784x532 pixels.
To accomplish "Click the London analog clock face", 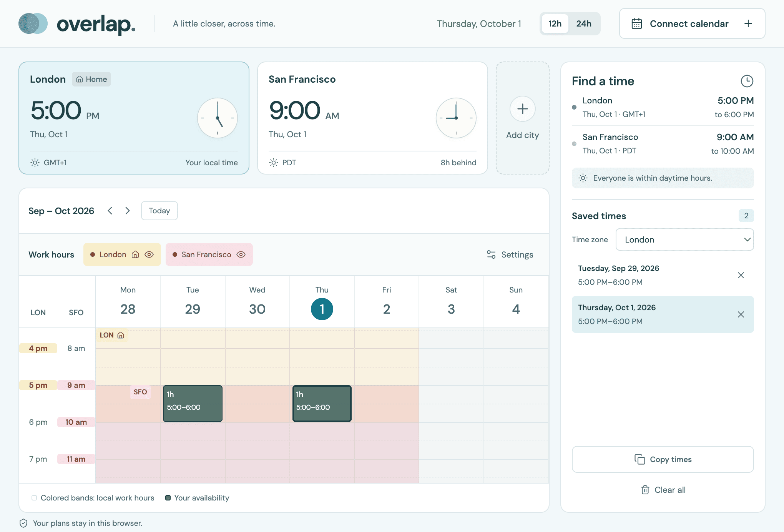I will 218,118.
